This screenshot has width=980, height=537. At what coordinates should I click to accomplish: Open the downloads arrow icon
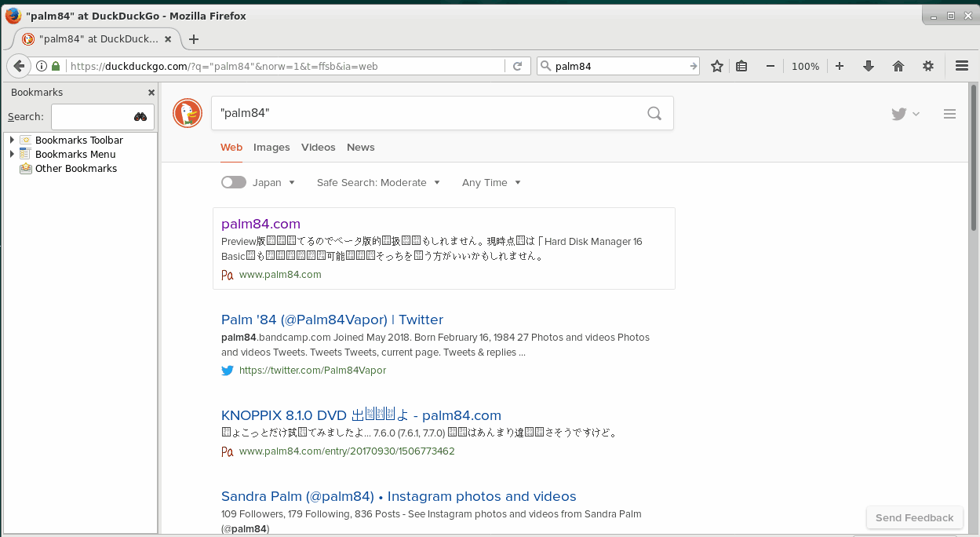pyautogui.click(x=869, y=67)
